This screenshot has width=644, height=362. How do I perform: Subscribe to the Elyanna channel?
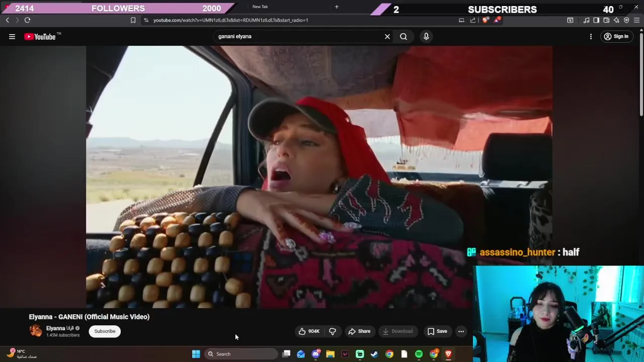[x=105, y=331]
